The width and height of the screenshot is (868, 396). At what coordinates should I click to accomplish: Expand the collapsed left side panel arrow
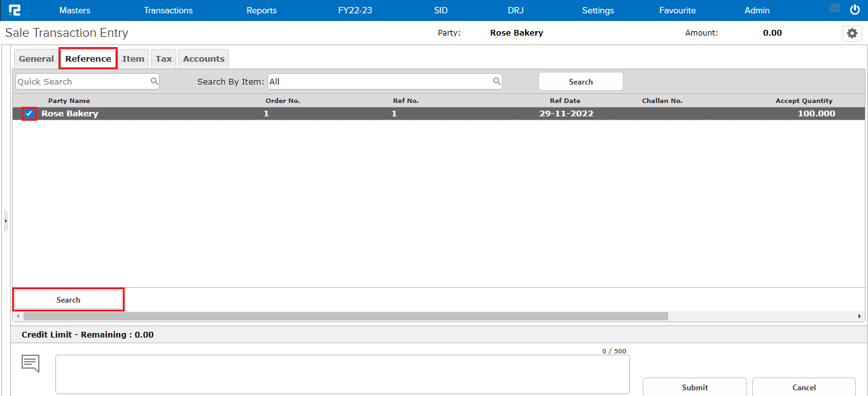point(5,221)
